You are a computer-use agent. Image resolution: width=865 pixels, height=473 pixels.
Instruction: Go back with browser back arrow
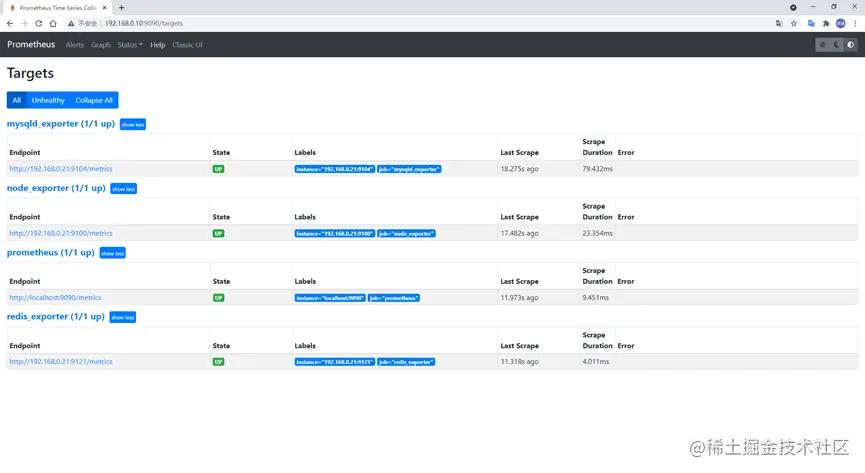pyautogui.click(x=10, y=23)
